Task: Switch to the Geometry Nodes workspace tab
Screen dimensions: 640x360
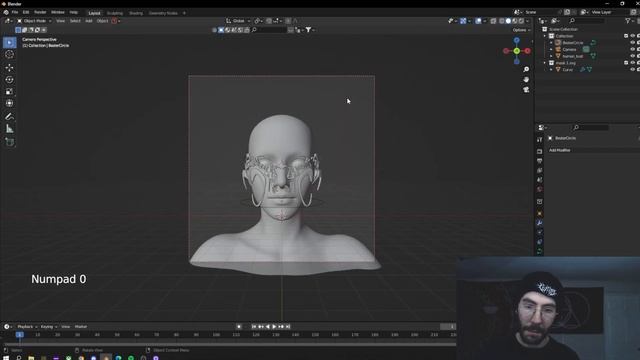Action: tap(163, 13)
